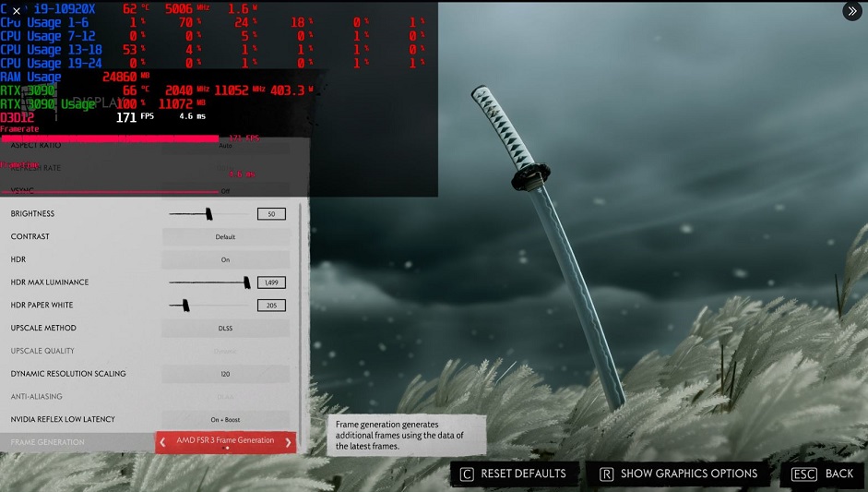Click the Show Graphics Options label
The image size is (868, 492).
[x=689, y=474]
